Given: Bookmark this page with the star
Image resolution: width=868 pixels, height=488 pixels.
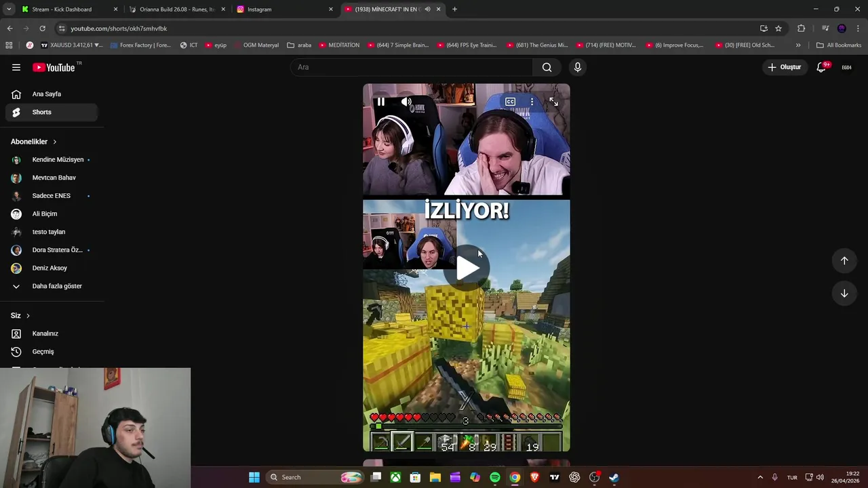Looking at the screenshot, I should click(x=778, y=28).
